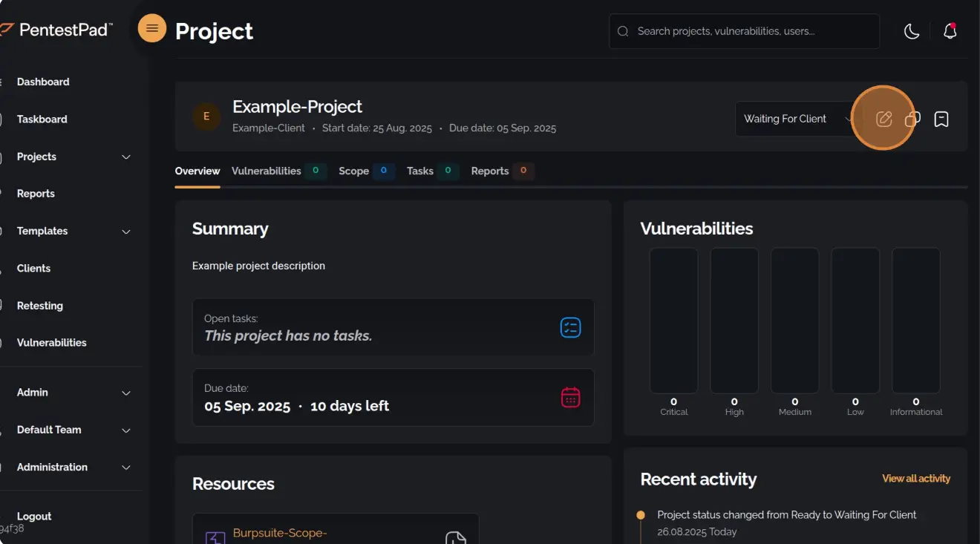Click the orange hamburger menu icon
The image size is (980, 544).
point(151,28)
